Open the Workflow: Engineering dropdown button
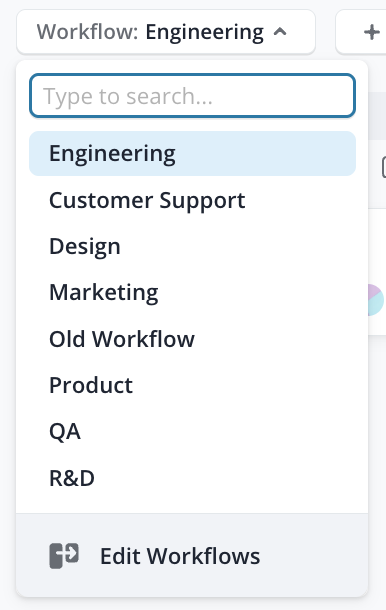The height and width of the screenshot is (610, 386). coord(166,32)
